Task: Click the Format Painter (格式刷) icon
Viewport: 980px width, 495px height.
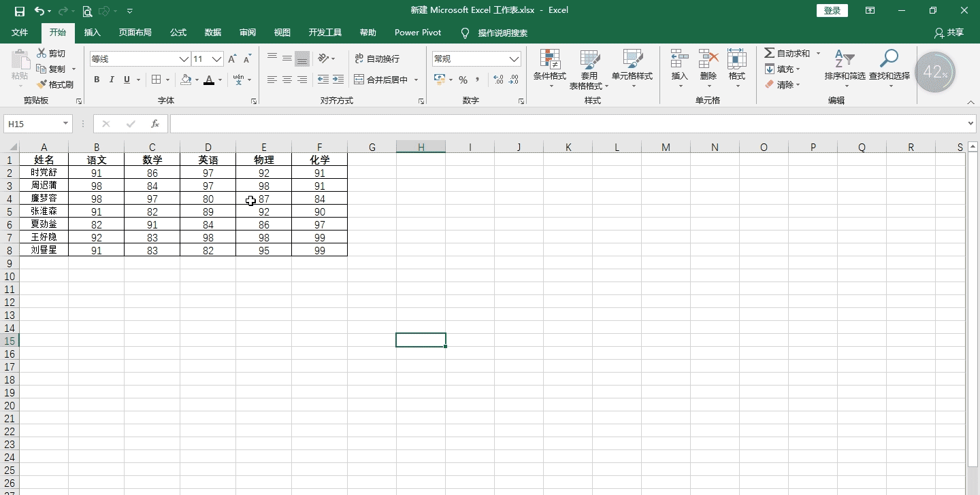Action: pos(42,85)
